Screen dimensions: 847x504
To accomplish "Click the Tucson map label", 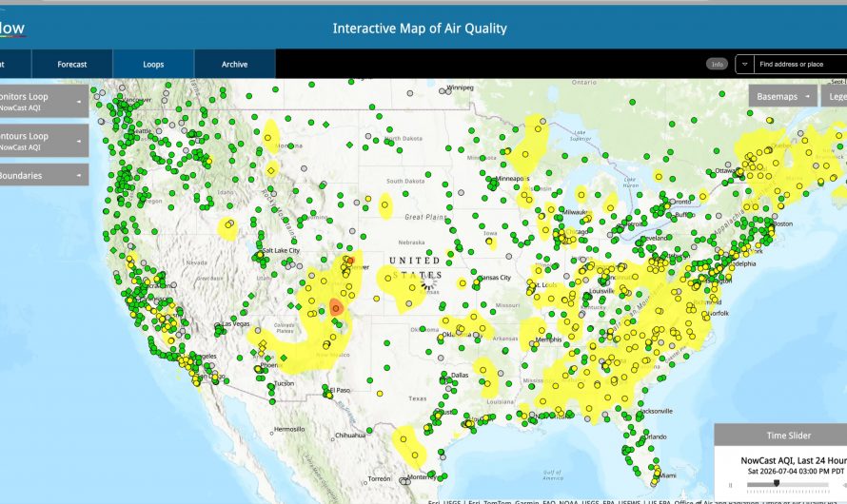I will tap(284, 383).
